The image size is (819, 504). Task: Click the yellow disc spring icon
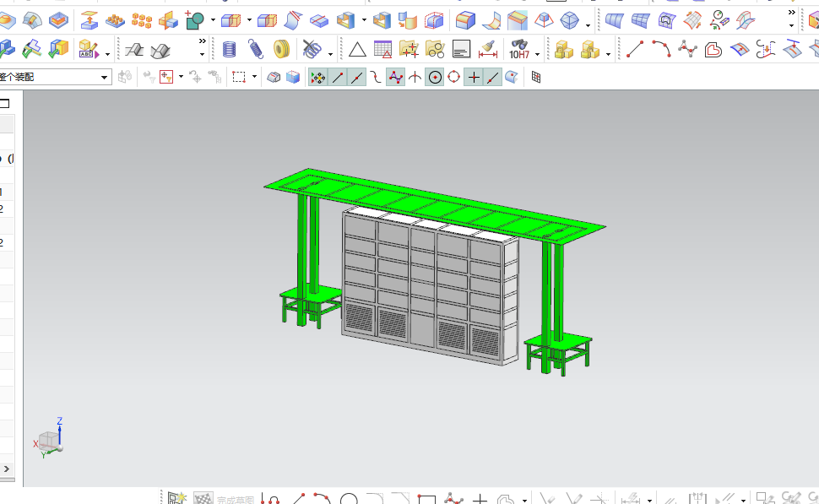coord(281,49)
